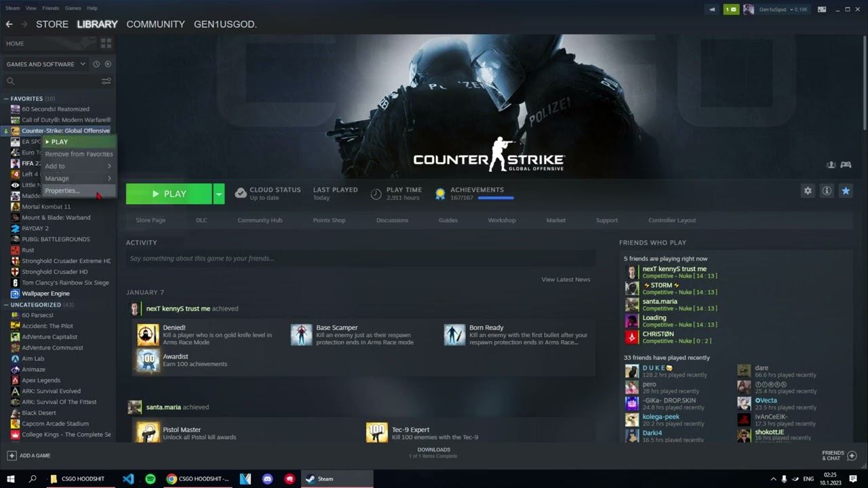868x488 pixels.
Task: Open game settings gear icon
Action: click(808, 191)
